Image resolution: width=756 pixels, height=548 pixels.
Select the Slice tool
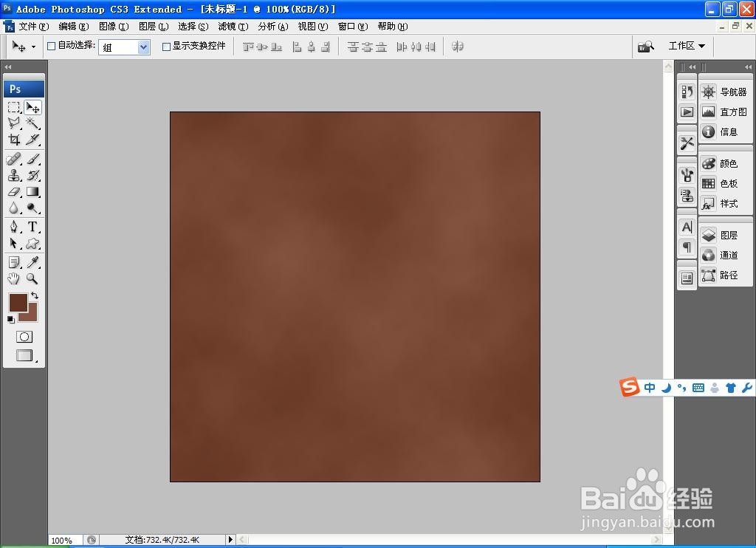coord(32,140)
